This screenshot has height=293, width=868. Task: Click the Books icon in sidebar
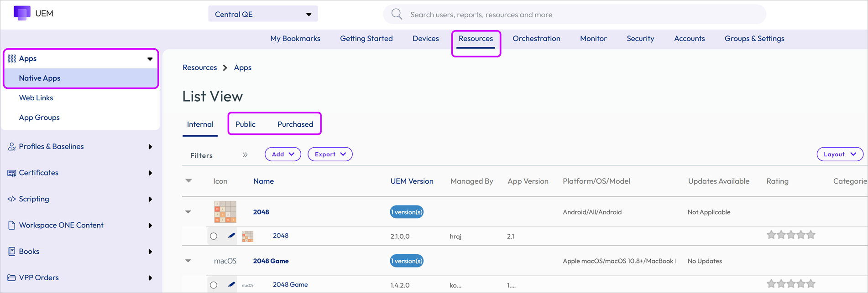[12, 251]
